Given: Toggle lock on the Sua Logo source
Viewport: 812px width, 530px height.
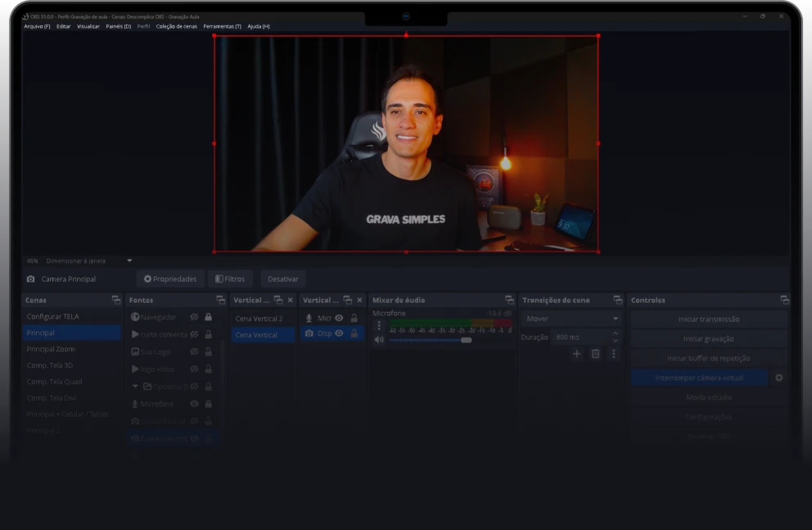Looking at the screenshot, I should pyautogui.click(x=208, y=351).
